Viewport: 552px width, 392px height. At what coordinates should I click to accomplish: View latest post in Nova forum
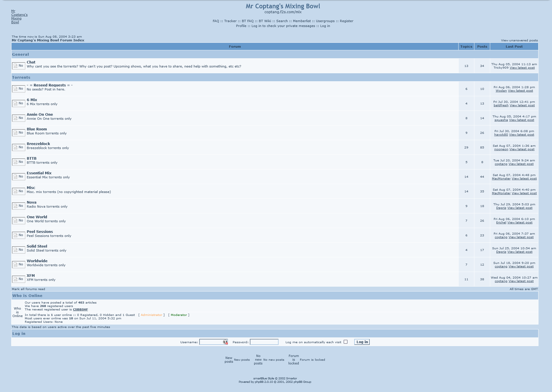pyautogui.click(x=520, y=208)
